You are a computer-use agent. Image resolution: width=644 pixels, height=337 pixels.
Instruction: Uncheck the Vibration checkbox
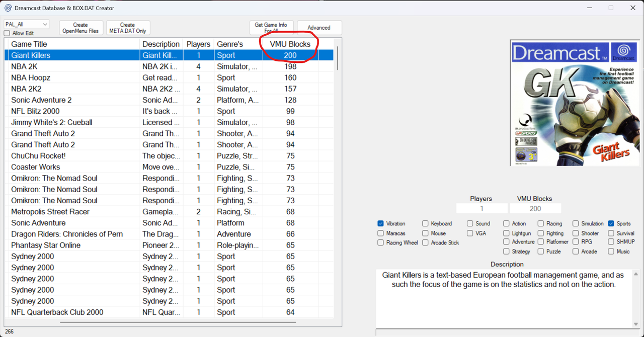click(381, 223)
